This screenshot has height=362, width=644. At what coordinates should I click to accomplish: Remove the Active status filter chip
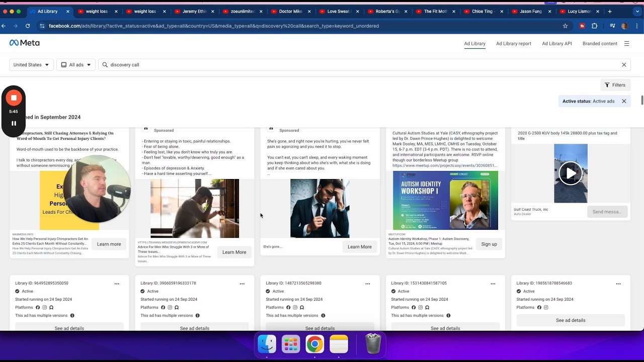(x=624, y=101)
